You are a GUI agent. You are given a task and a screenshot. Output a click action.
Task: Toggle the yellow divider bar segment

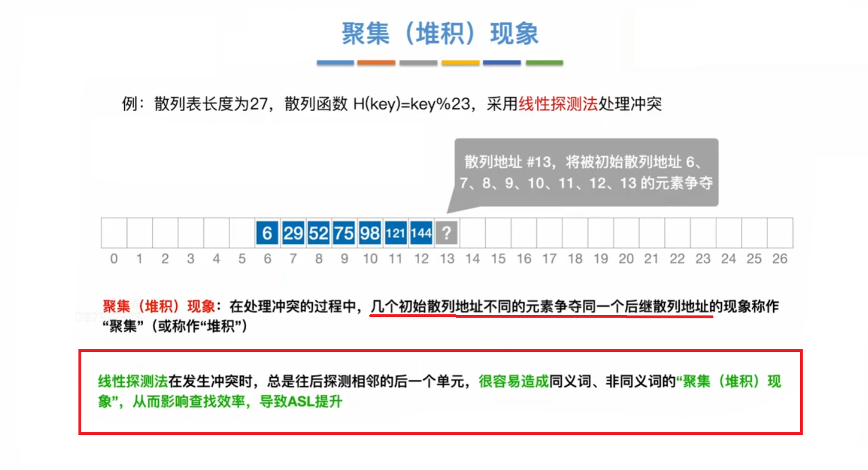(460, 63)
